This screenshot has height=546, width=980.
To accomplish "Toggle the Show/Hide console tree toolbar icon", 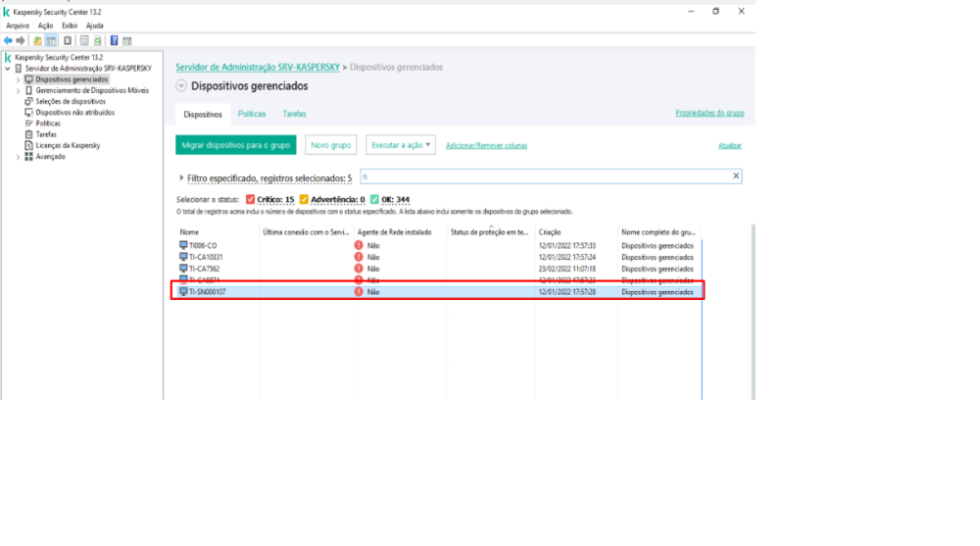I will click(x=51, y=40).
